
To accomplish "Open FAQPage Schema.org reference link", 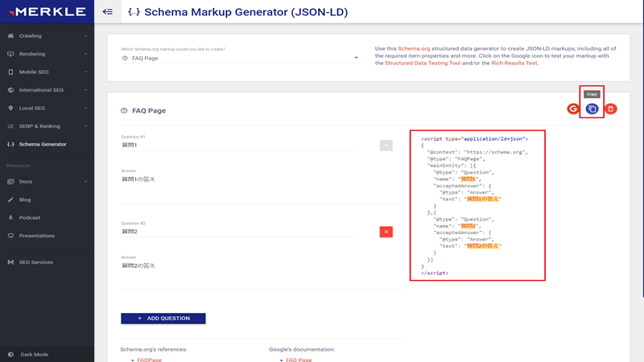I will coord(149,360).
